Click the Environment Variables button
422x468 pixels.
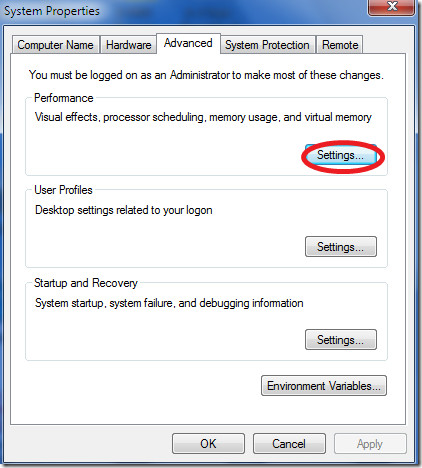(x=324, y=386)
